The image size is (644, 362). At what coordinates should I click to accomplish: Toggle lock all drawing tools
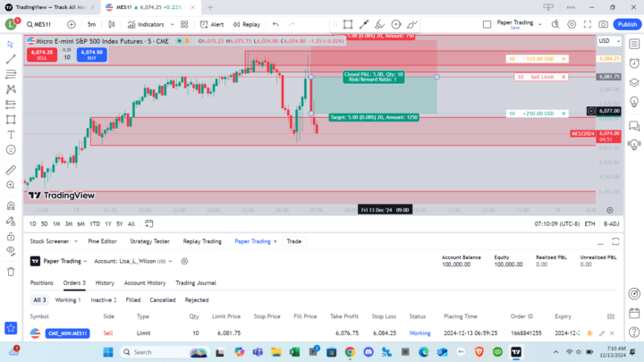[x=11, y=236]
